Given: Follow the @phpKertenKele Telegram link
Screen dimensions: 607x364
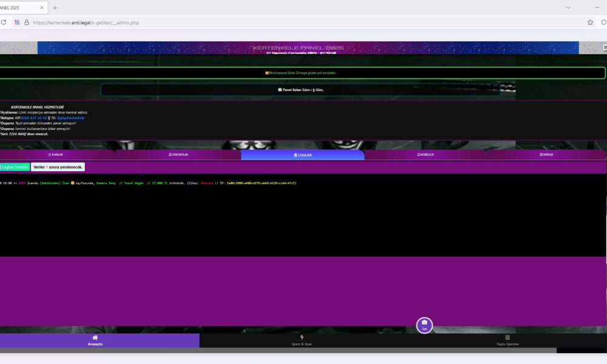Looking at the screenshot, I should pos(70,118).
